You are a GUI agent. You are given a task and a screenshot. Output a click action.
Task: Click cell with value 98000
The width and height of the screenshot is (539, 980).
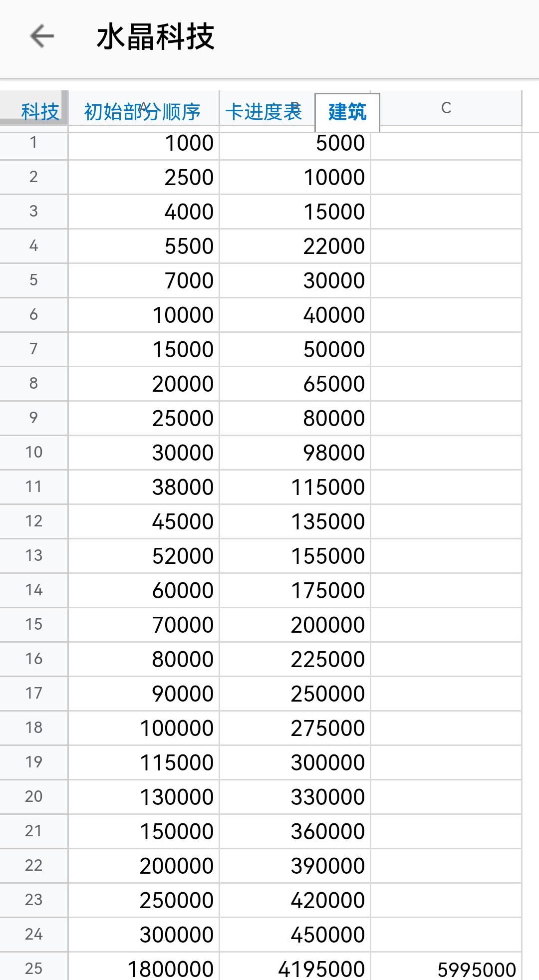tap(295, 453)
